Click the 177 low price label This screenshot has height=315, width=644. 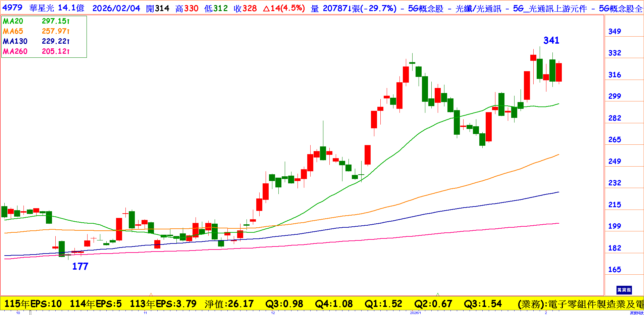pyautogui.click(x=80, y=266)
